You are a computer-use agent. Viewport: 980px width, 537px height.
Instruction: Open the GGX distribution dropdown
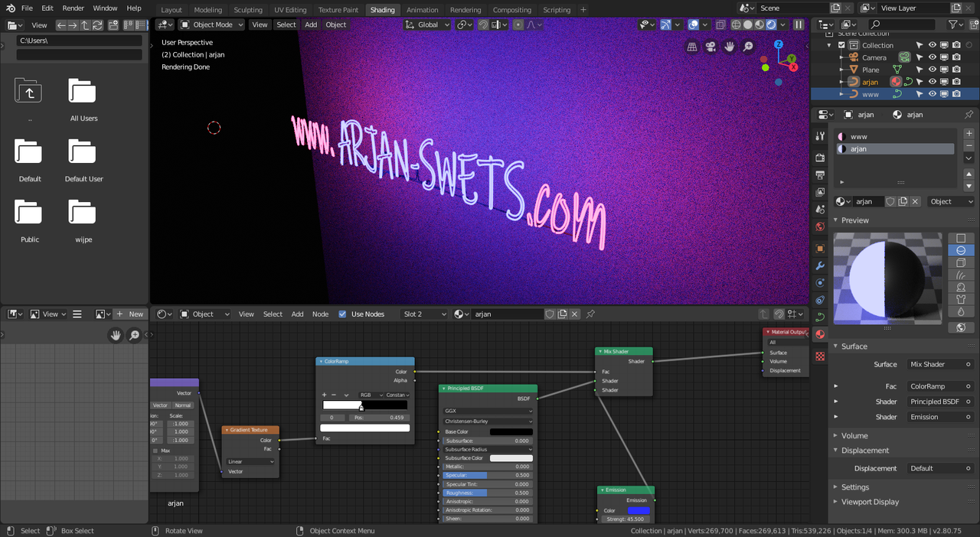[x=488, y=411]
